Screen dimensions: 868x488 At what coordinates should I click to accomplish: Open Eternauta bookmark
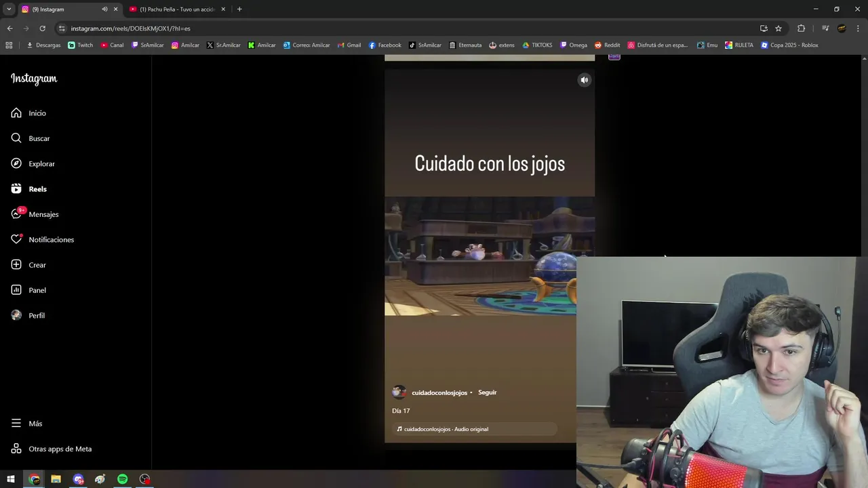(x=465, y=45)
